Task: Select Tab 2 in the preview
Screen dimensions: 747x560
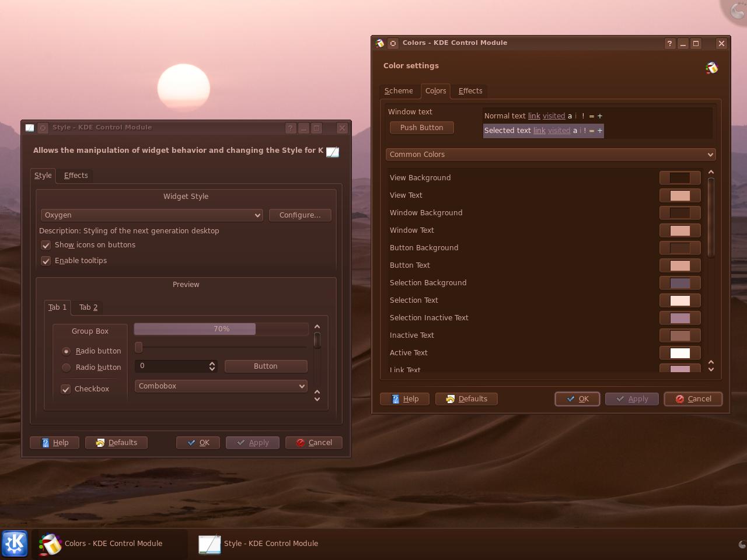Action: [x=88, y=307]
